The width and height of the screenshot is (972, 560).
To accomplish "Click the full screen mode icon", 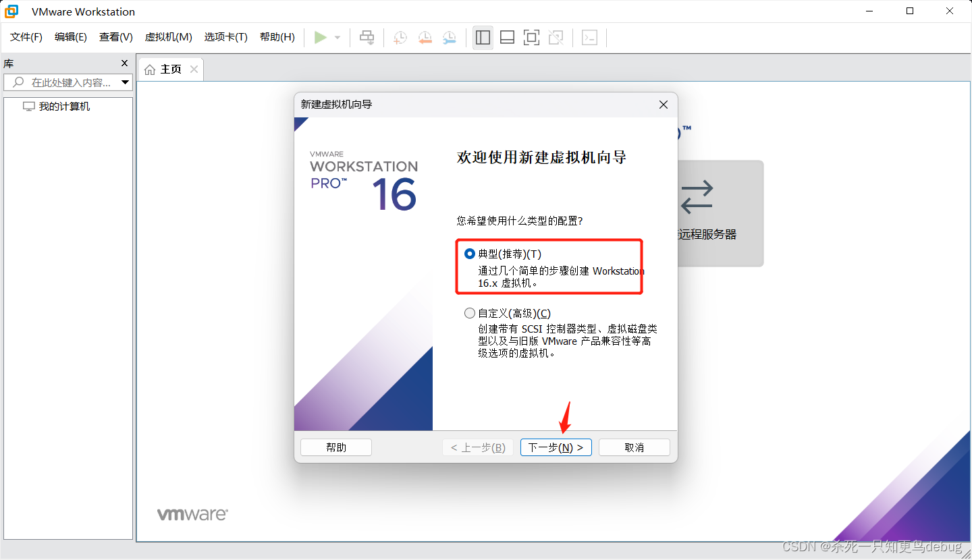I will (532, 38).
